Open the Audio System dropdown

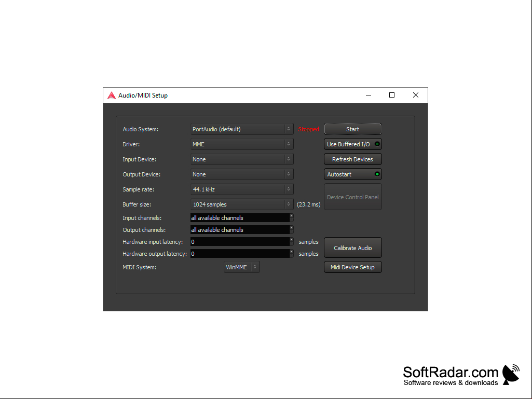242,129
